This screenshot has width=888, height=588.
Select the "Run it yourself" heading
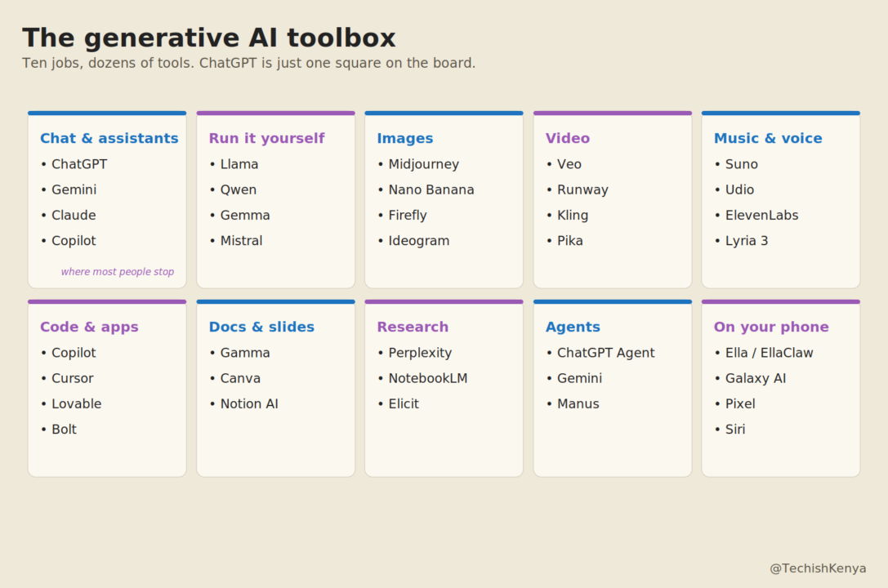(x=267, y=138)
